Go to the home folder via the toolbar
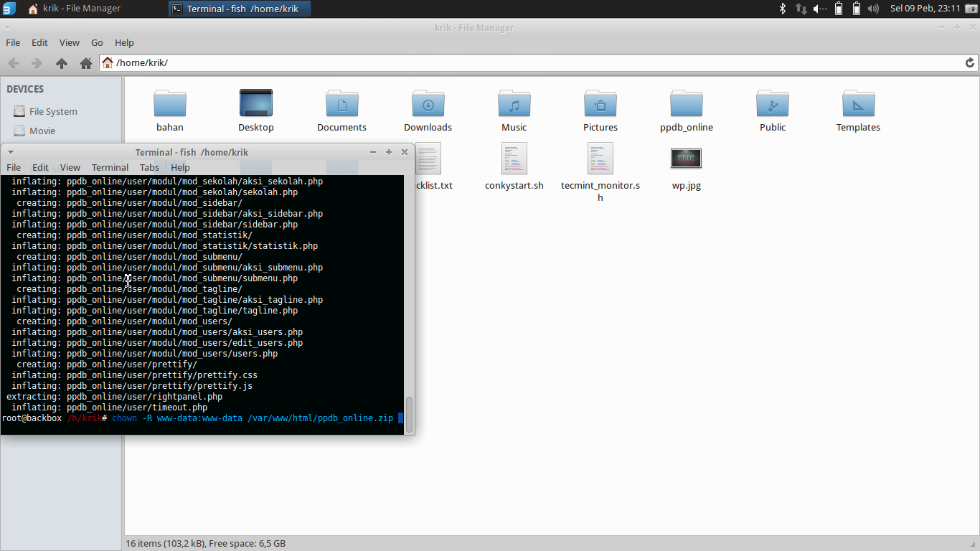The height and width of the screenshot is (551, 980). tap(86, 63)
